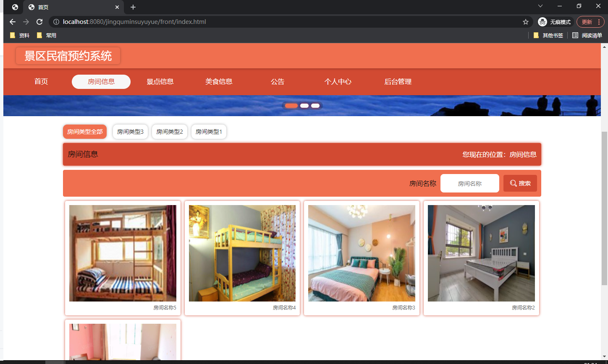Image resolution: width=608 pixels, height=364 pixels.
Task: Open the 公告 navigation item
Action: [278, 82]
